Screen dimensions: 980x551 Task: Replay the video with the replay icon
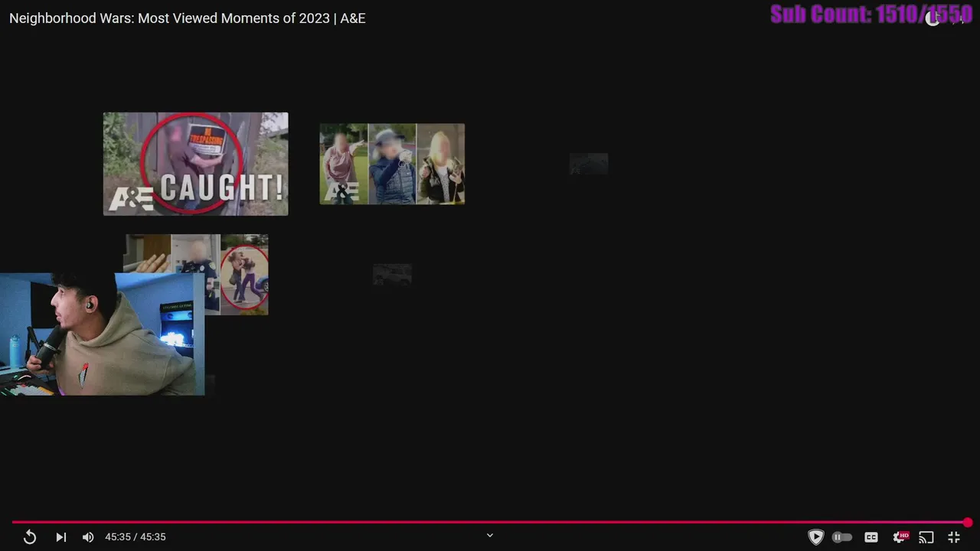click(x=30, y=537)
